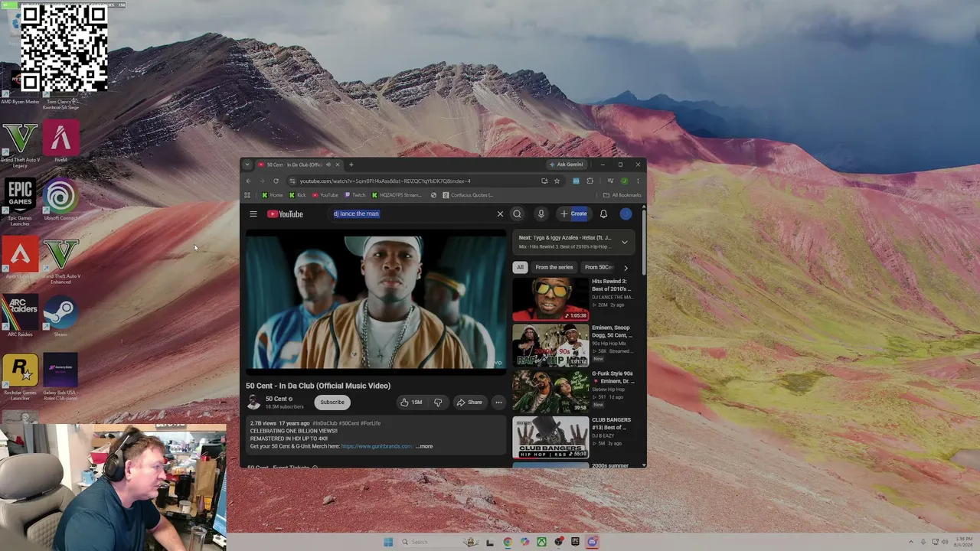Start search with your voice microphone
980x551 pixels.
[541, 214]
